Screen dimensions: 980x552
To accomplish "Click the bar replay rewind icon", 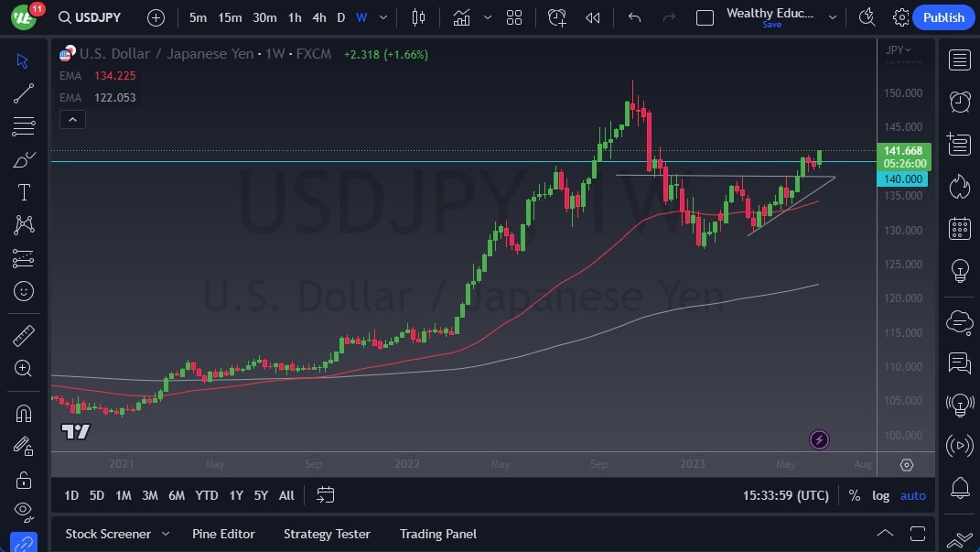I will (x=593, y=17).
